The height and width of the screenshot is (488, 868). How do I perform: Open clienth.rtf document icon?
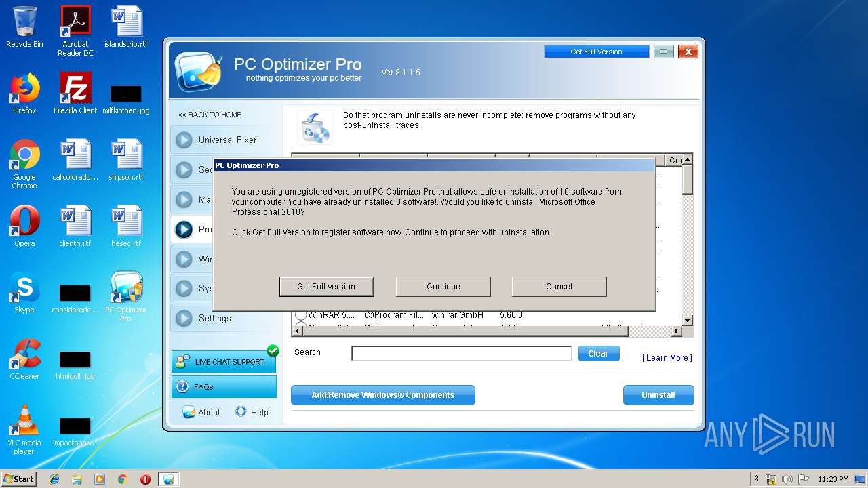coord(75,226)
